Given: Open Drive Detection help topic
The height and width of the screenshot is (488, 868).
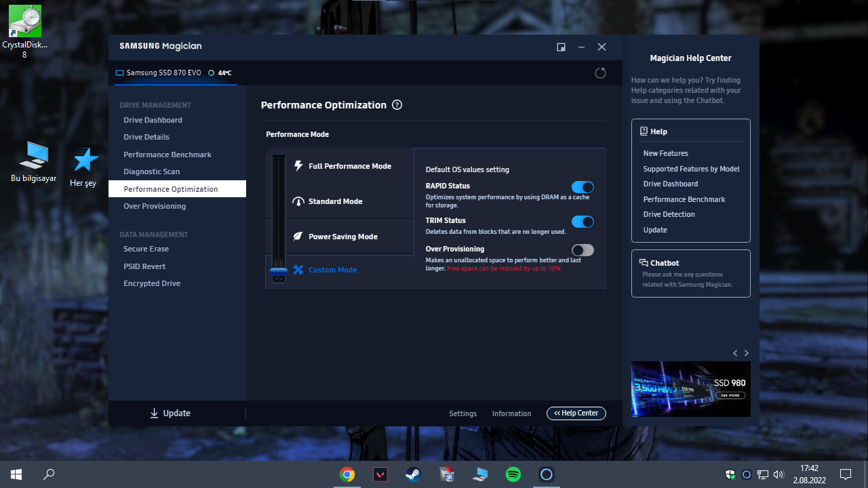Looking at the screenshot, I should (x=669, y=214).
